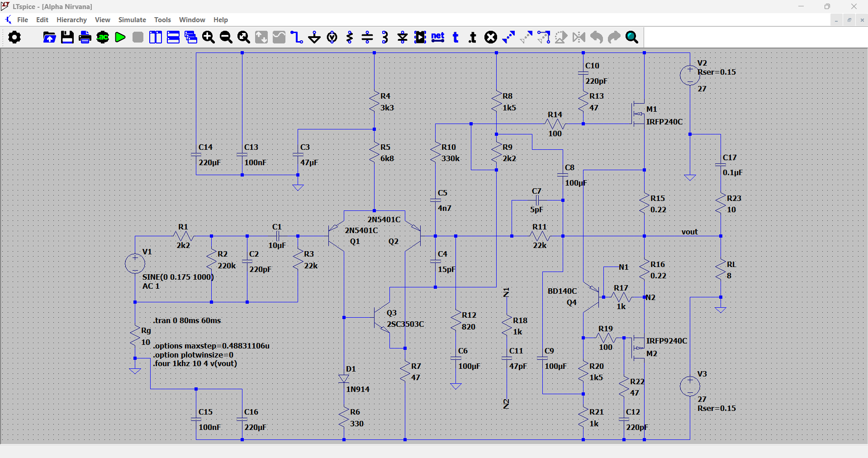Viewport: 868px width, 458px height.
Task: Click the 'C8' capacitor label
Action: [569, 167]
